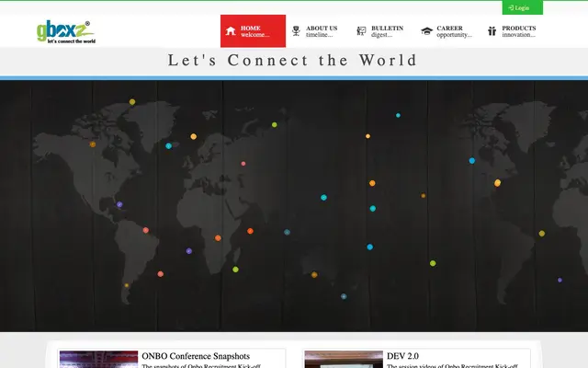Click the login arrow icon
This screenshot has height=368, width=588.
coord(511,7)
